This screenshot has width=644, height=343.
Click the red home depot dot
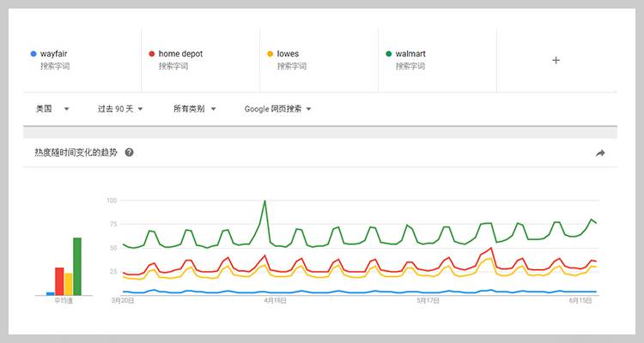[151, 54]
